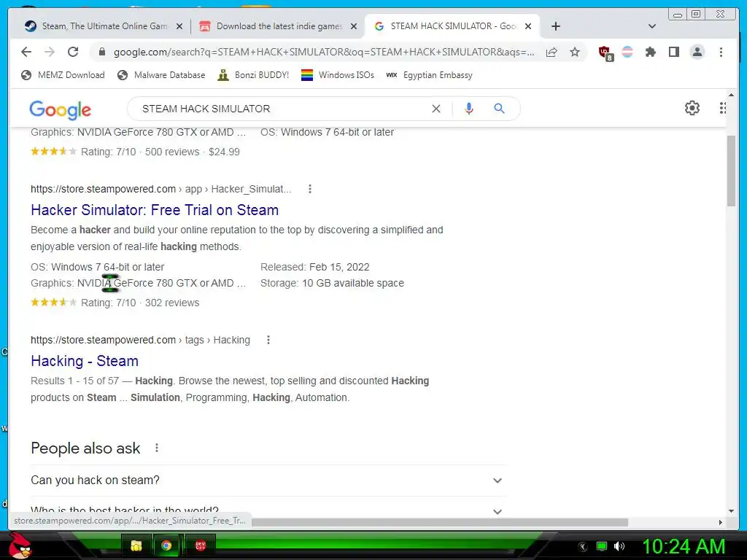
Task: Open the Windows ISOs bookmark
Action: [x=338, y=75]
